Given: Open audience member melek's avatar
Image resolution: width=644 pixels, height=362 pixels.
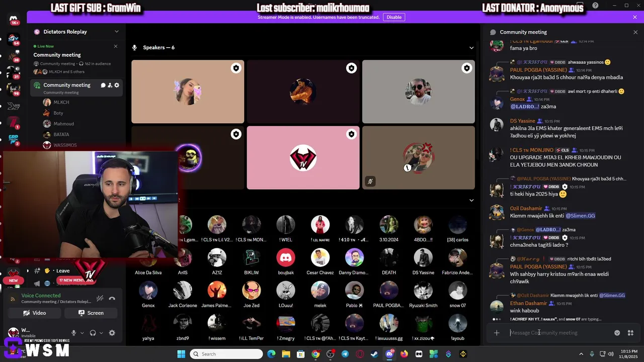Looking at the screenshot, I should pos(320,290).
